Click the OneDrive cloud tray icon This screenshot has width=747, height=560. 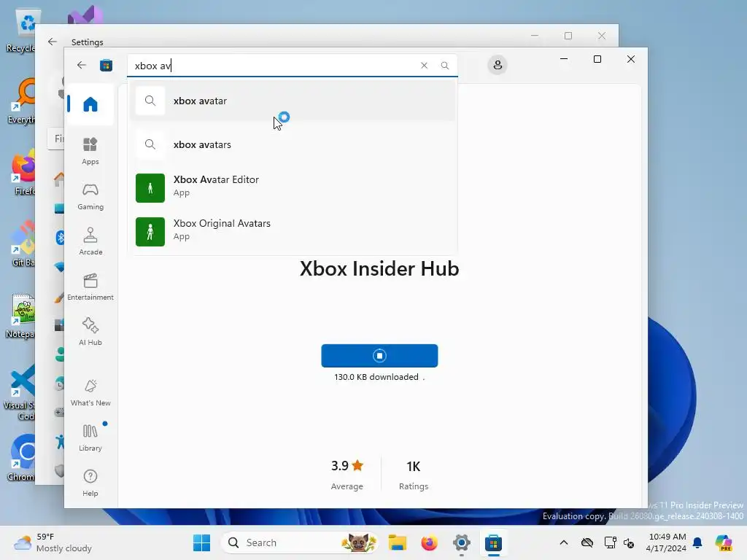[x=587, y=542]
